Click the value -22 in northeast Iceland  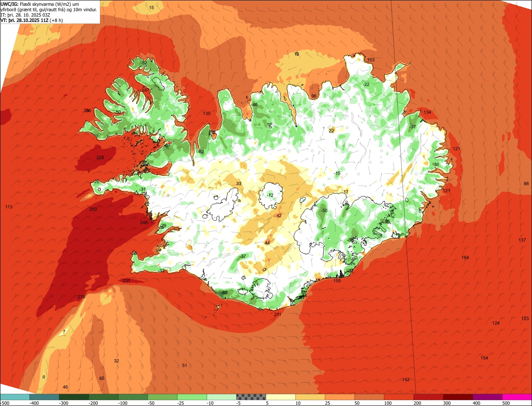click(x=366, y=84)
